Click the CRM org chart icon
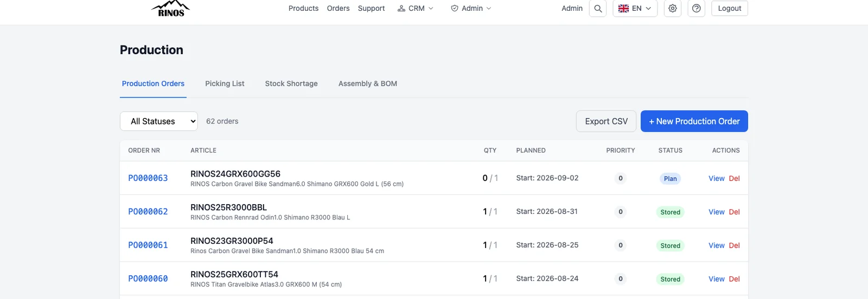The image size is (868, 299). [x=401, y=8]
